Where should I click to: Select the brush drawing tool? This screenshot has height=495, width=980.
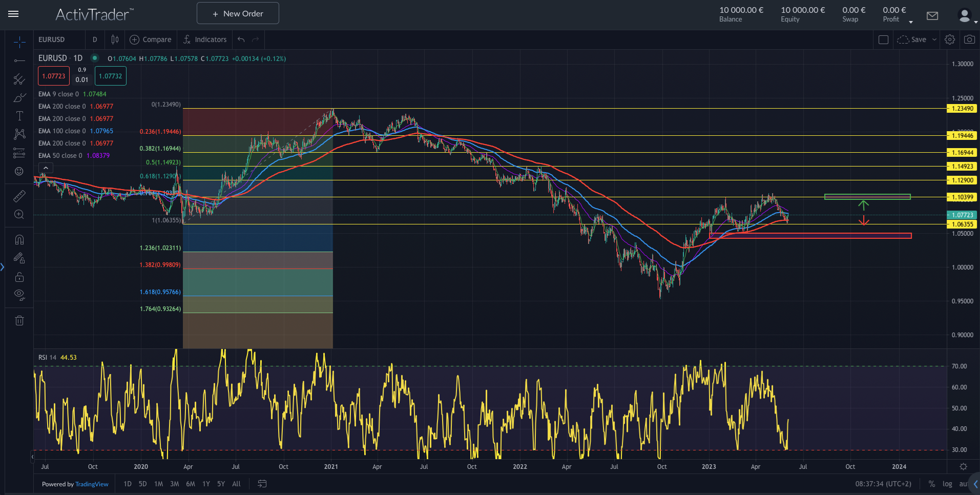pyautogui.click(x=19, y=97)
